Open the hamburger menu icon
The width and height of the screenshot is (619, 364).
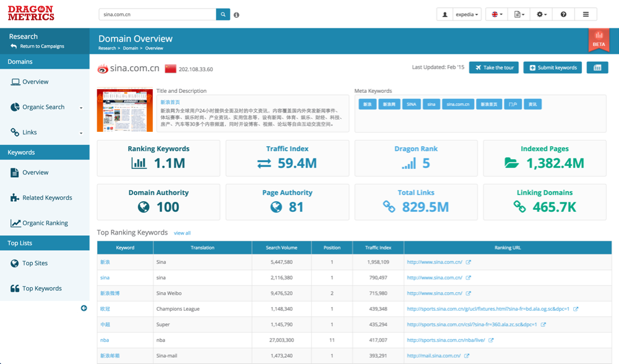coord(586,14)
